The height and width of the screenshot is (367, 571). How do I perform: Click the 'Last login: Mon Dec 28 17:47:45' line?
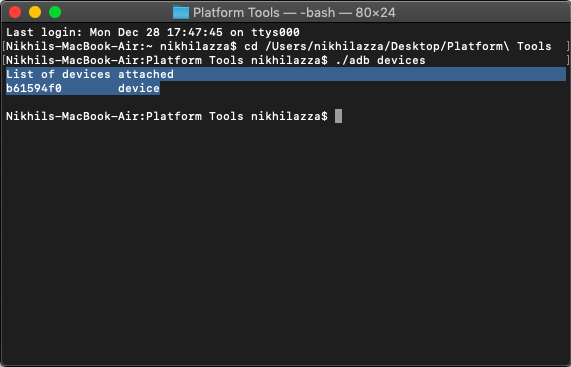(x=153, y=32)
